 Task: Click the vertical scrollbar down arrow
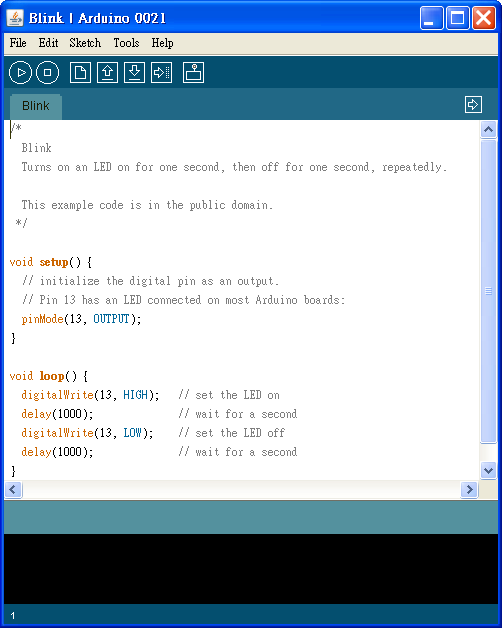pyautogui.click(x=488, y=470)
